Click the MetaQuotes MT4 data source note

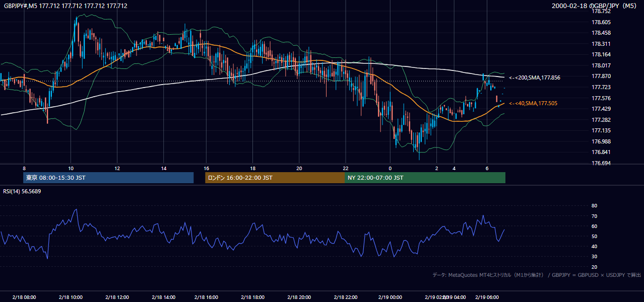pos(537,275)
